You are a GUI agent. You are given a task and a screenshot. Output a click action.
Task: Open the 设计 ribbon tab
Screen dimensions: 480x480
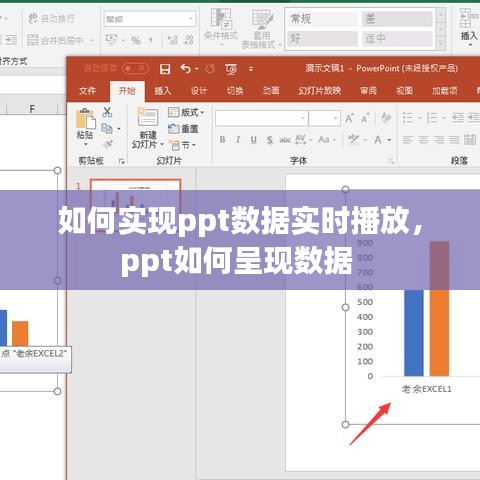(199, 91)
